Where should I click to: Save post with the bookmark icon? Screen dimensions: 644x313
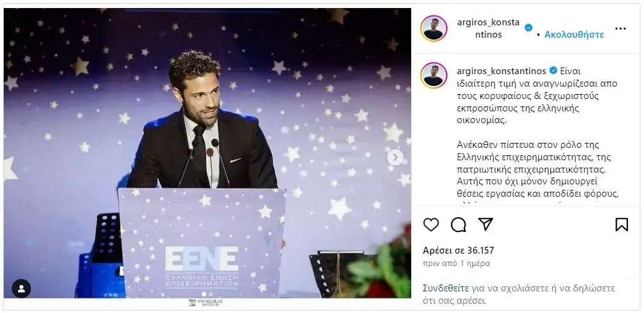[x=622, y=225]
